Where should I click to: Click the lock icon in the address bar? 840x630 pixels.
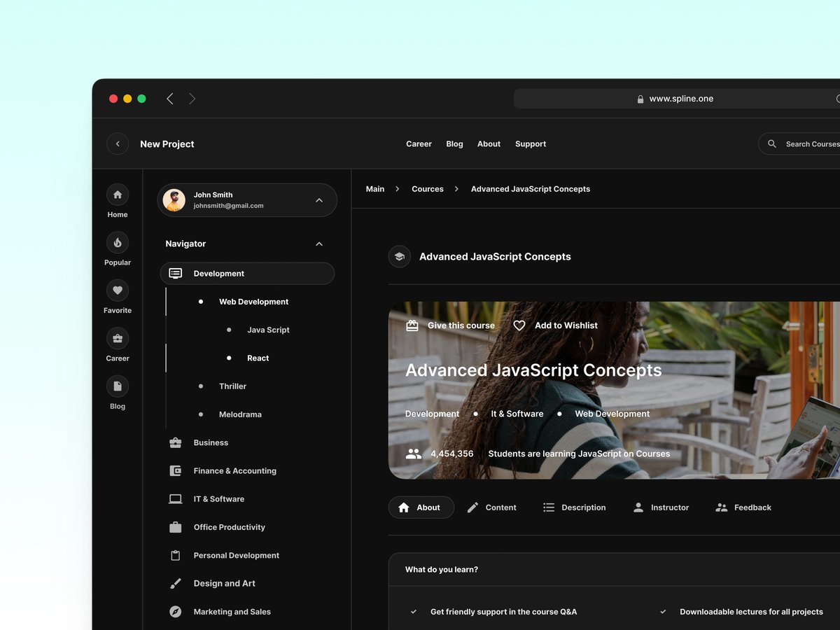click(x=640, y=99)
